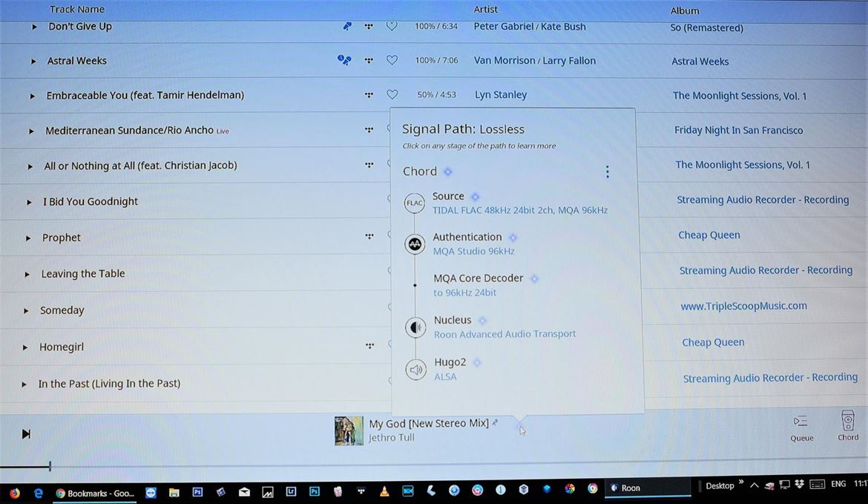Switch to the Bookmarks Chrome taskbar window
This screenshot has width=868, height=504.
(95, 493)
